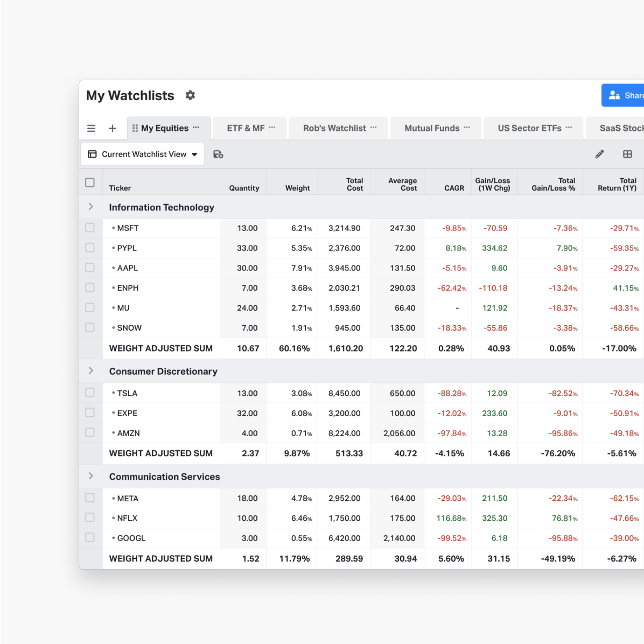Open US Sector ETFs tab options ellipsis
Viewport: 644px width, 644px height.
569,127
